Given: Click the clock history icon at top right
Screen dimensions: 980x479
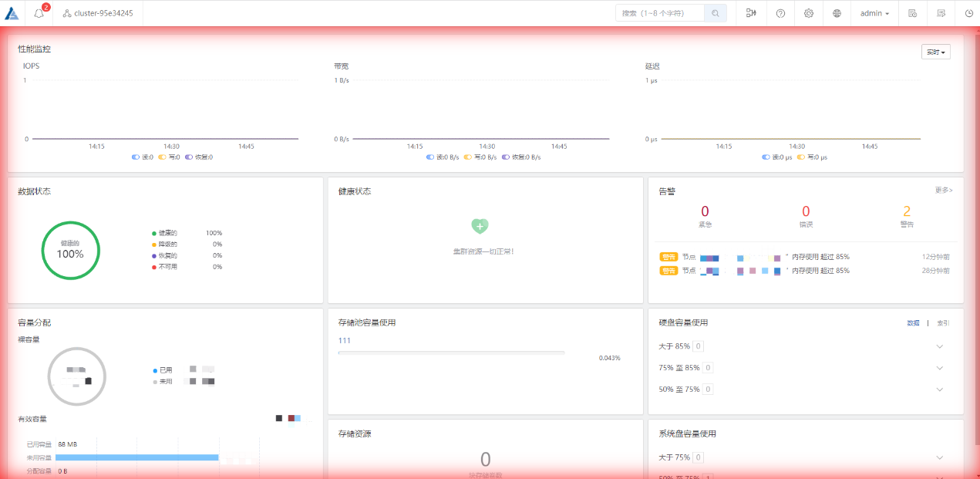Looking at the screenshot, I should pos(969,13).
